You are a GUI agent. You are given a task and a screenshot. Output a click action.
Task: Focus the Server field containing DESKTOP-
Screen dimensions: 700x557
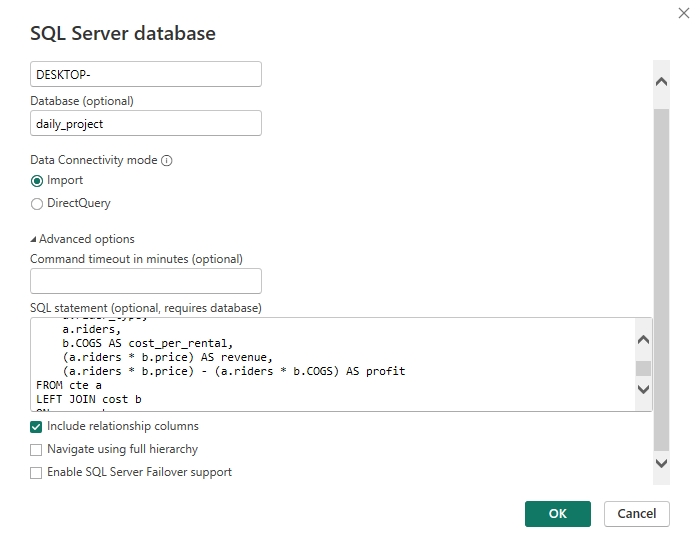146,74
